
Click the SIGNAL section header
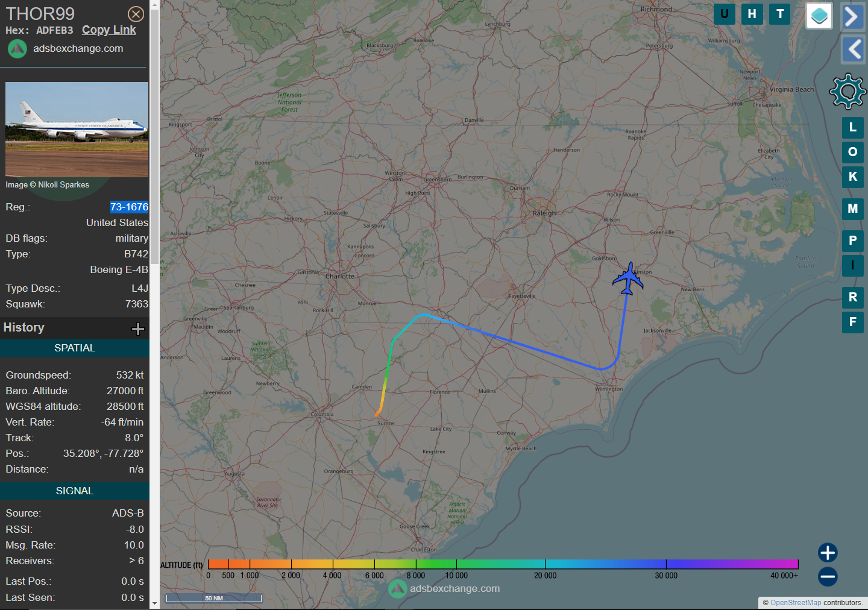(75, 491)
